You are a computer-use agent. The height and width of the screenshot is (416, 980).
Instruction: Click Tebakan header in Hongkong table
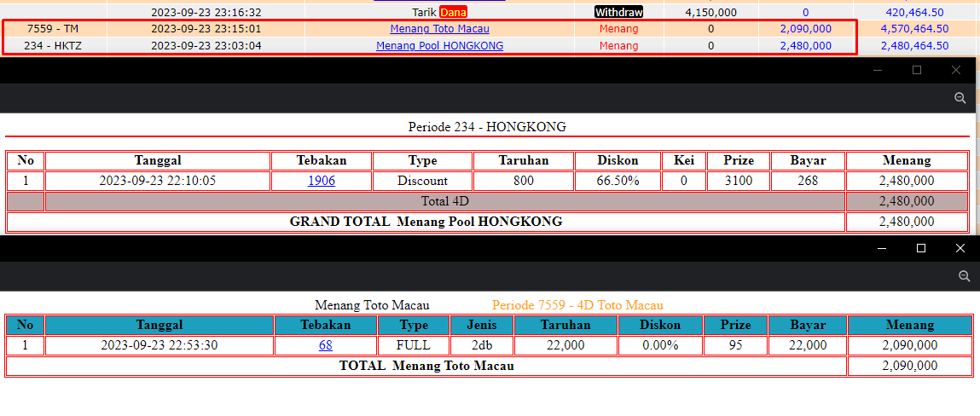(322, 160)
